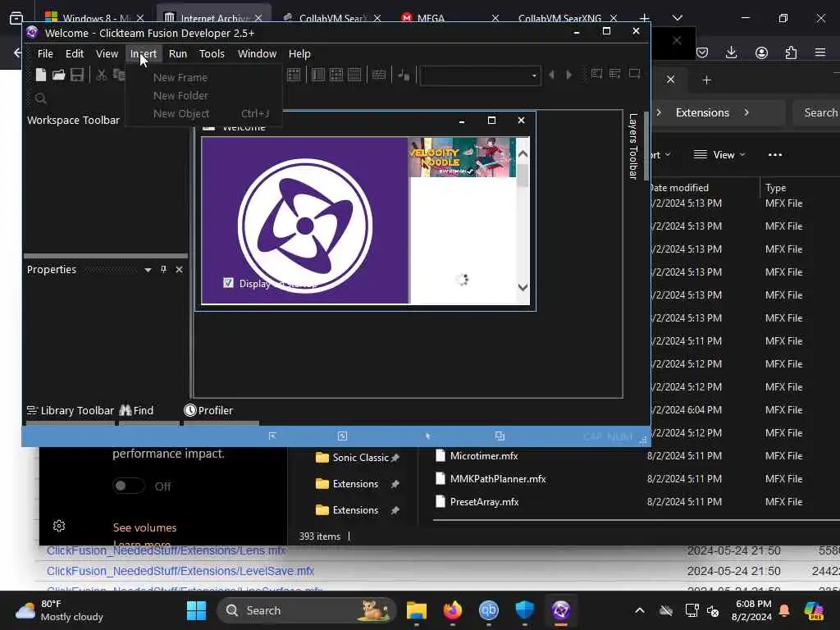Click the Extensions breadcrumb in File Explorer

tap(702, 112)
